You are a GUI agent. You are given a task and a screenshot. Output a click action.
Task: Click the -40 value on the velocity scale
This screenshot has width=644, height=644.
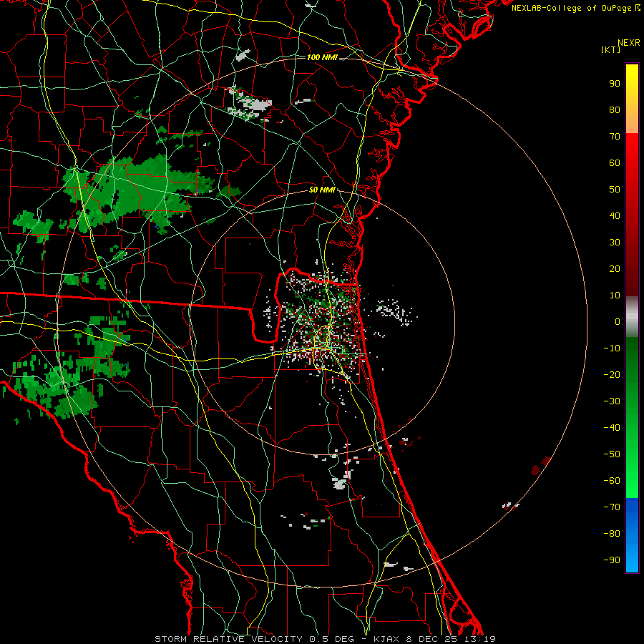click(612, 428)
